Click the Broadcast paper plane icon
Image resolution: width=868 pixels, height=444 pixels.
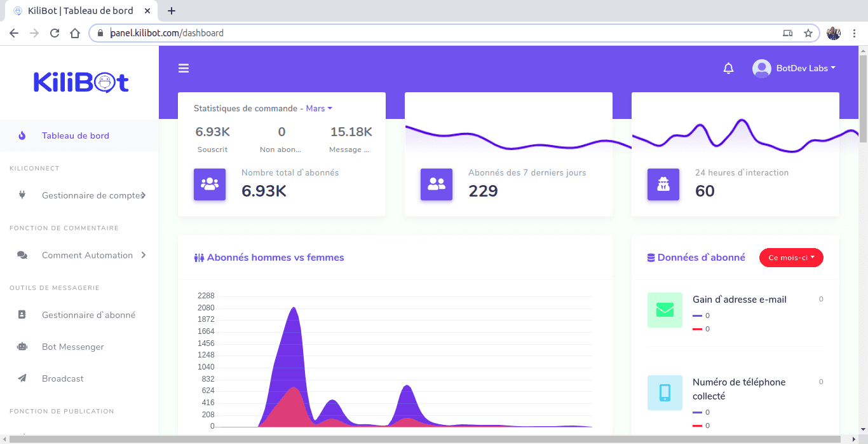point(23,378)
